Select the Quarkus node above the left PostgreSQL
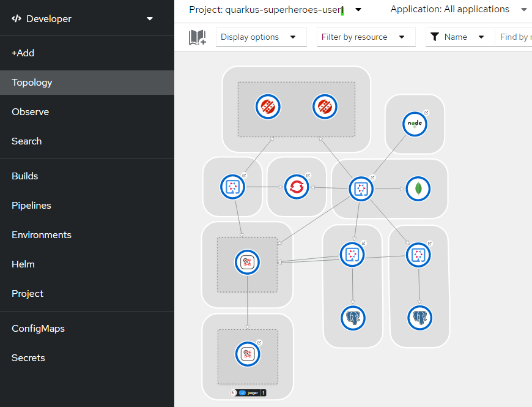Image resolution: width=532 pixels, height=407 pixels. click(352, 255)
